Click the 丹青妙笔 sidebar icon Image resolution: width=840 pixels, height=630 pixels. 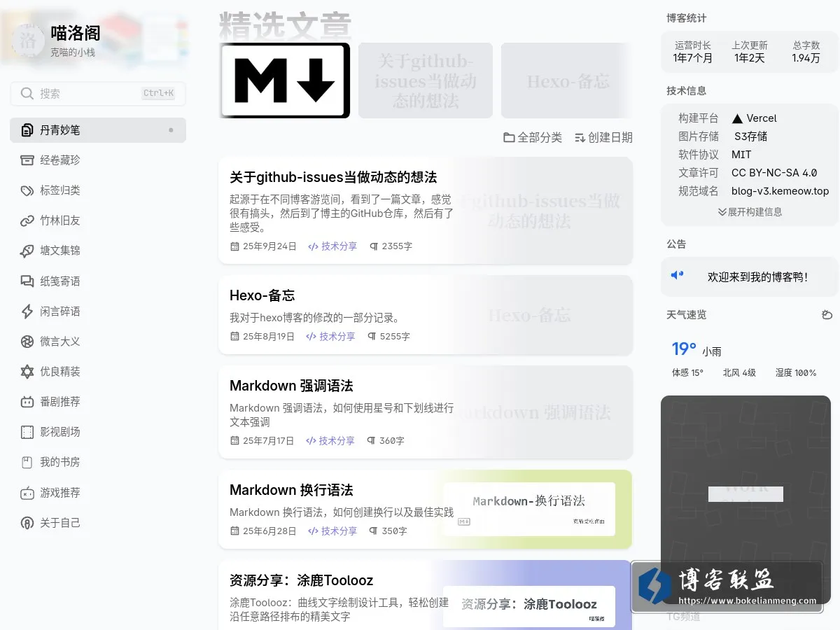pyautogui.click(x=27, y=130)
